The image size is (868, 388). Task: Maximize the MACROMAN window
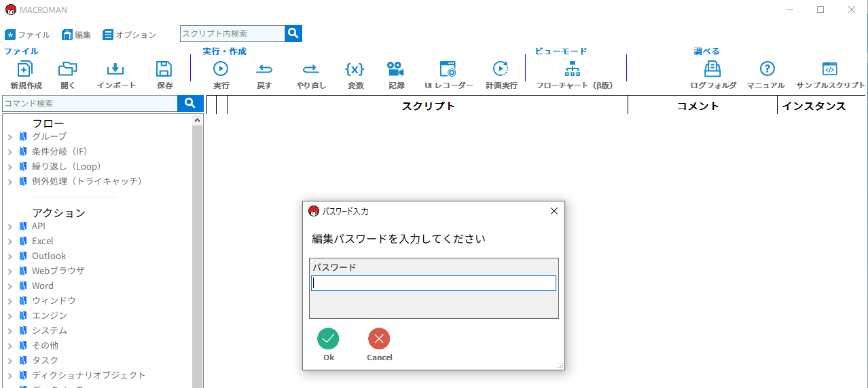click(820, 9)
